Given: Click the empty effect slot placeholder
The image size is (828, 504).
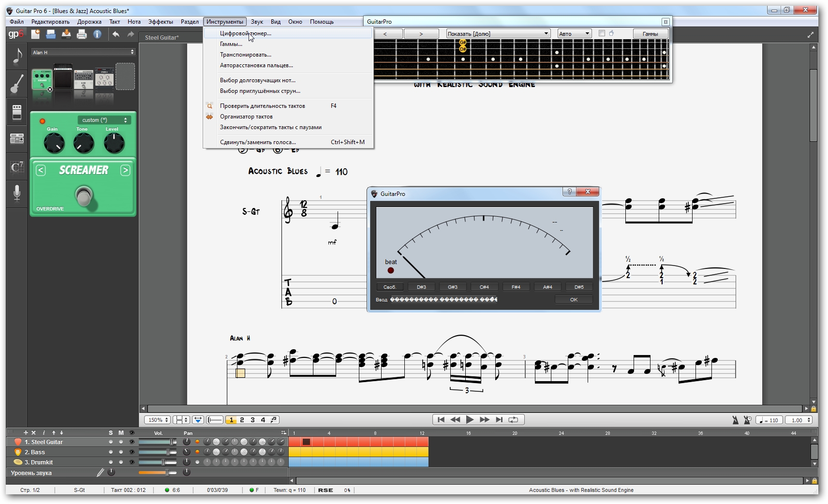Looking at the screenshot, I should 125,76.
